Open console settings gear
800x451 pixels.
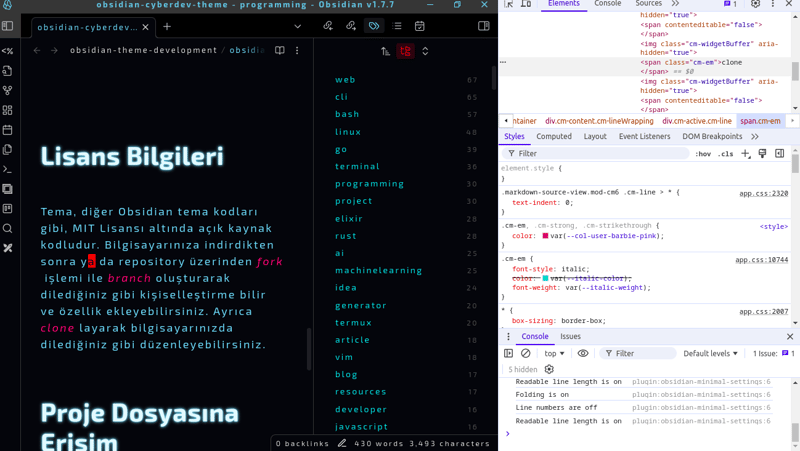(549, 369)
